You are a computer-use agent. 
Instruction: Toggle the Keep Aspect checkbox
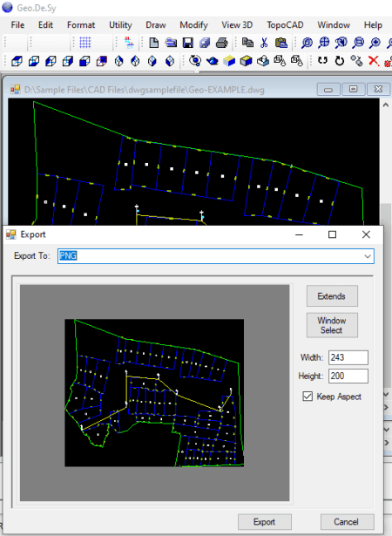click(x=308, y=397)
